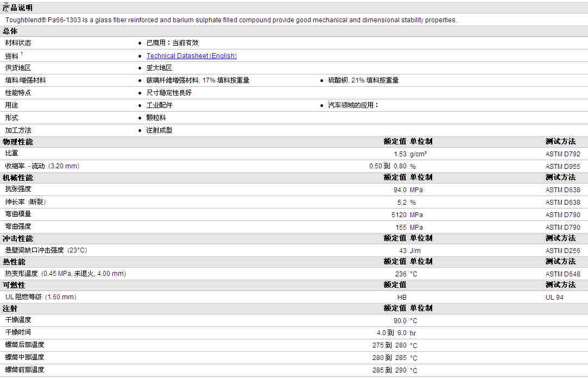This screenshot has height=379, width=588.
Task: Select the 汽车领域的应用 value
Action: click(x=353, y=105)
